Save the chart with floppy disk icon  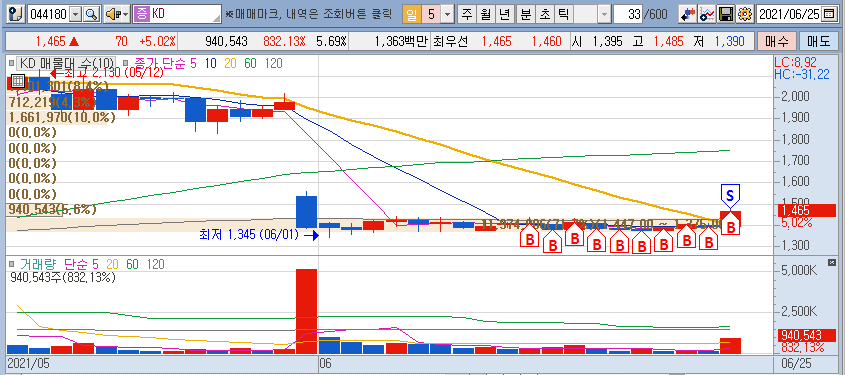click(x=726, y=15)
